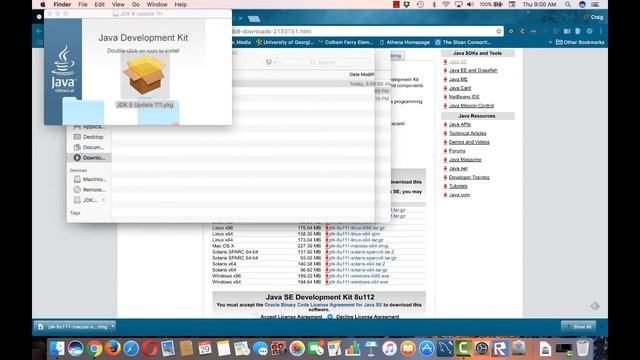This screenshot has height=360, width=640.
Task: Open the Edit menu
Action: [100, 4]
